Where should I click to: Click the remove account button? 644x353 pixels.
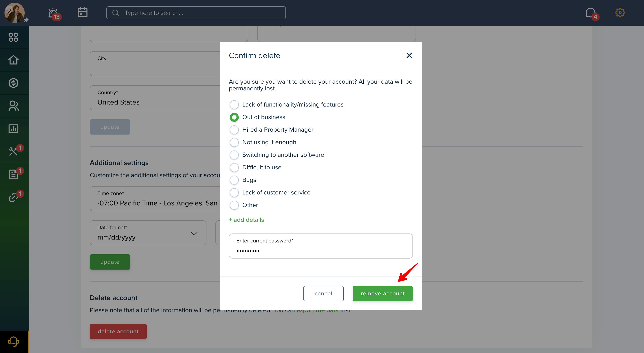click(383, 294)
